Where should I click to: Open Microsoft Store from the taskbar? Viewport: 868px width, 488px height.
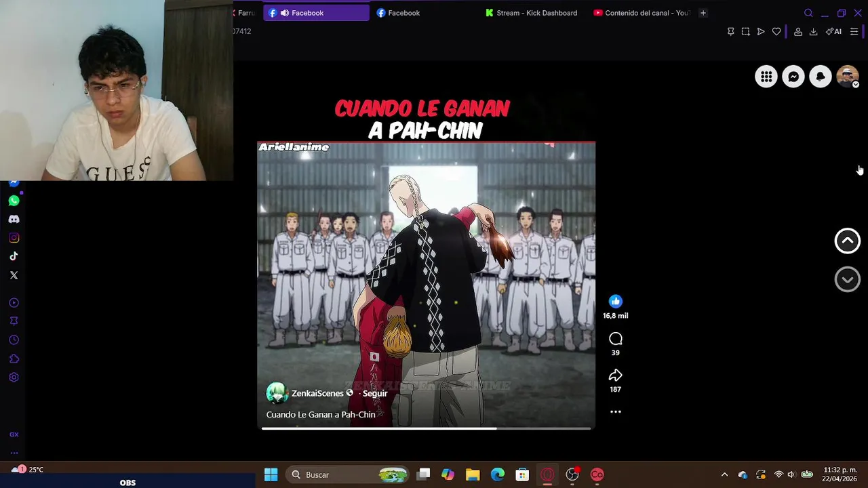tap(522, 474)
